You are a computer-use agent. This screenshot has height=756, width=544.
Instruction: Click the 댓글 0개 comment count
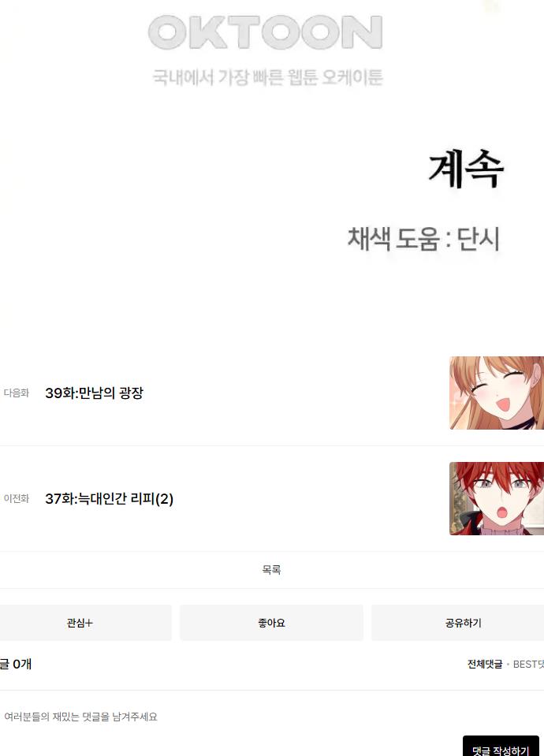[x=16, y=665]
